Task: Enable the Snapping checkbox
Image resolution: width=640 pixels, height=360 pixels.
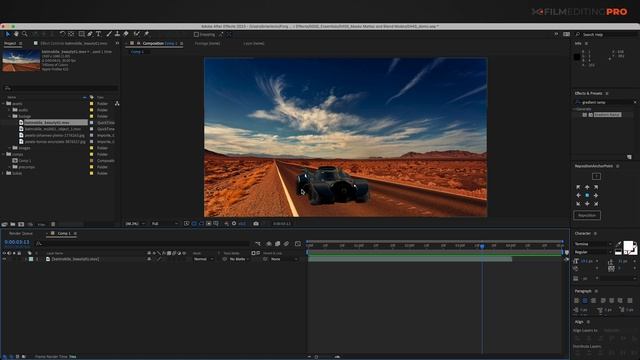Action: click(196, 35)
